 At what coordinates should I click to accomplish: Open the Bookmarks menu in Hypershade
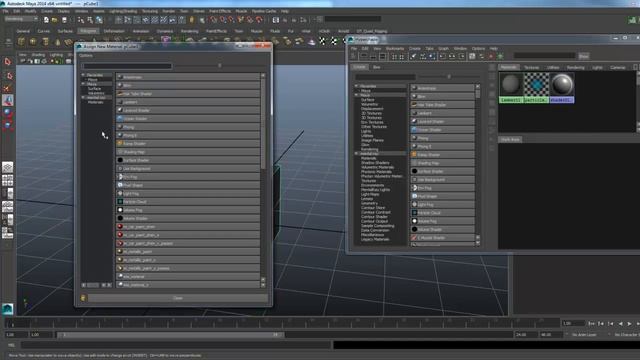point(395,48)
